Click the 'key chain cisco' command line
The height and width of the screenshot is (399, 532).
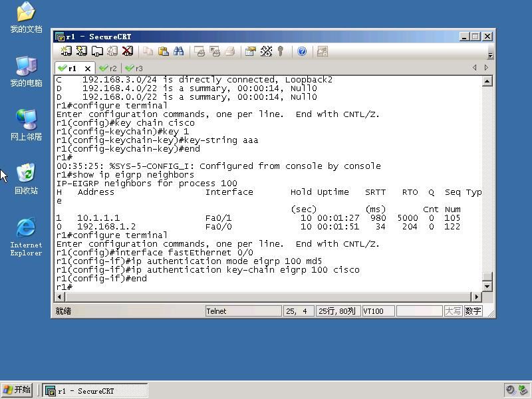[x=126, y=123]
